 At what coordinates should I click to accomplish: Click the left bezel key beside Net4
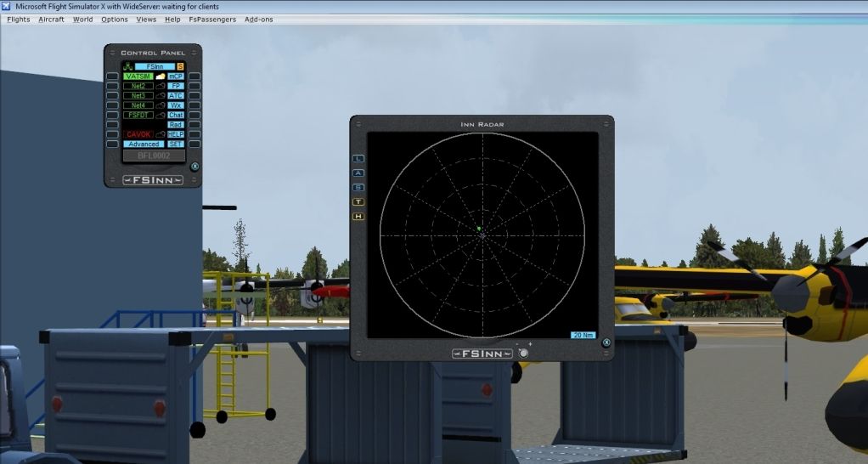click(112, 105)
